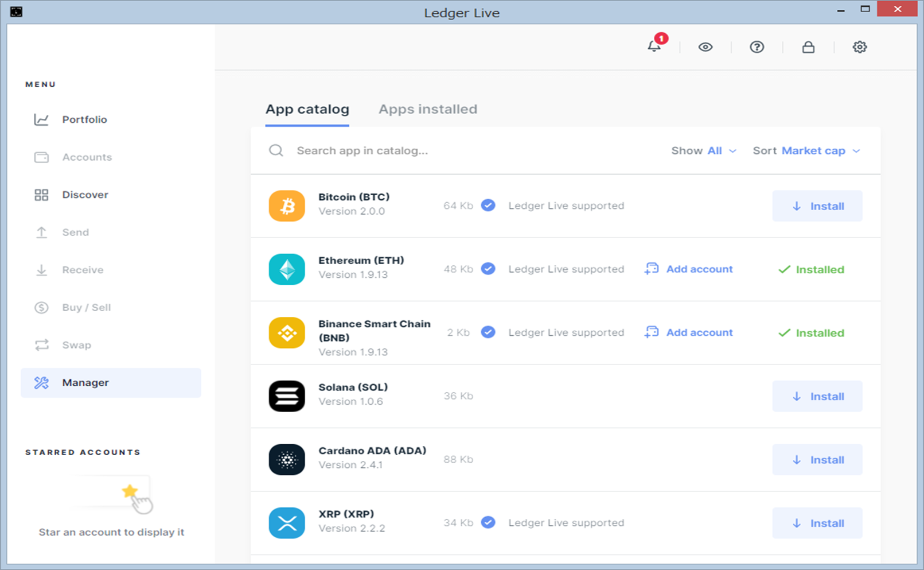Add account for Ethereum
Image resolution: width=924 pixels, height=570 pixels.
[689, 269]
